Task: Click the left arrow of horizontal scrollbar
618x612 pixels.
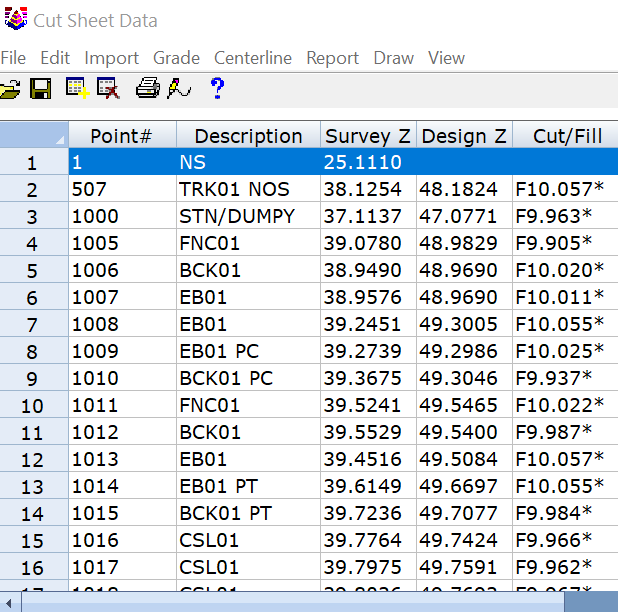Action: 9,603
